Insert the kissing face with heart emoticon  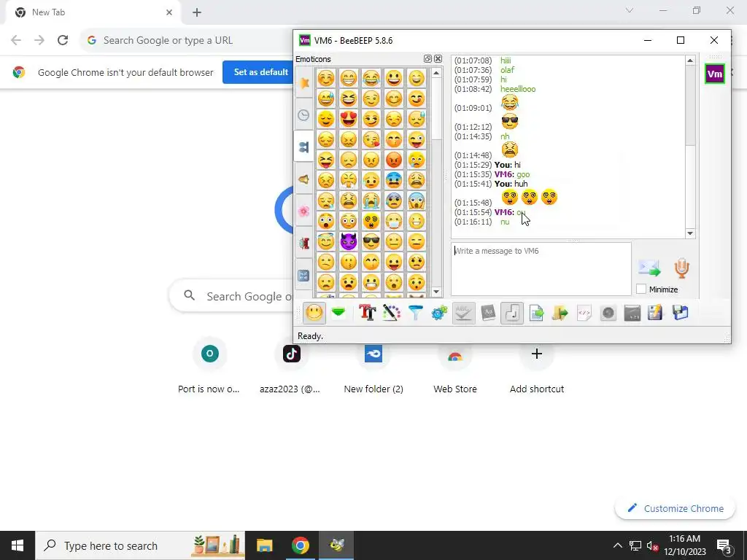tap(371, 139)
